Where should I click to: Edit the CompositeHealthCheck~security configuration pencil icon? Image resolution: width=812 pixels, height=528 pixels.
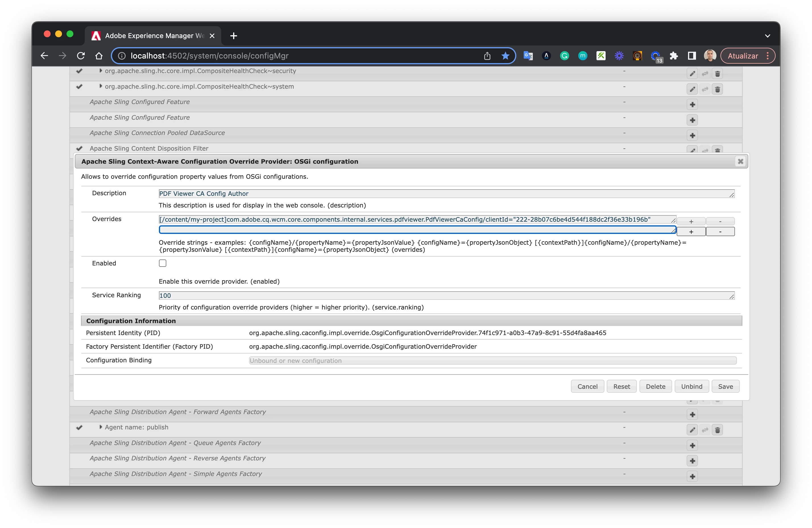[x=692, y=74]
